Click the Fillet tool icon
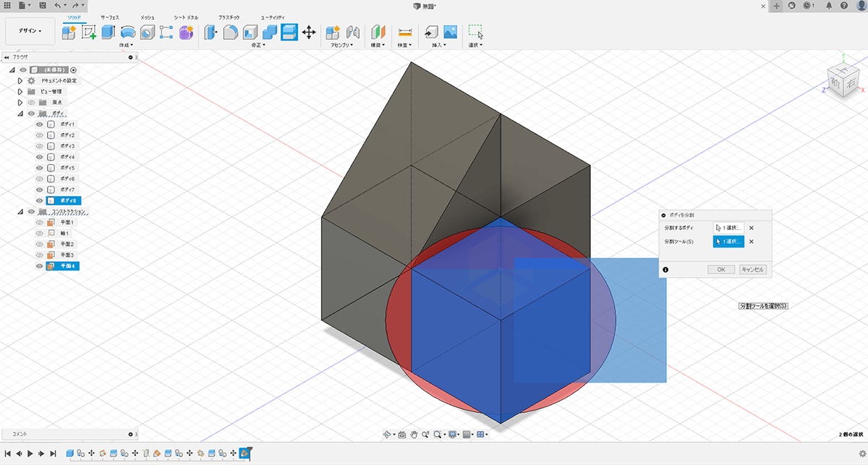The height and width of the screenshot is (465, 868). pos(230,32)
